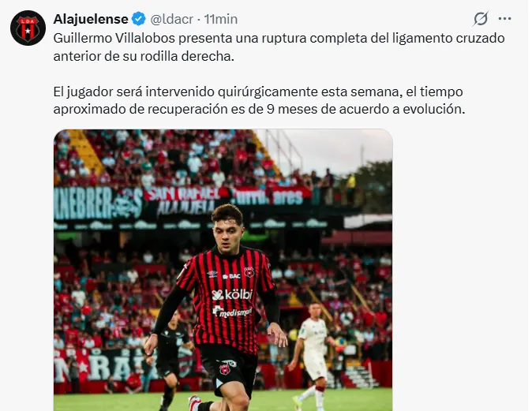
Task: Open the attached match photo
Action: tap(223, 270)
